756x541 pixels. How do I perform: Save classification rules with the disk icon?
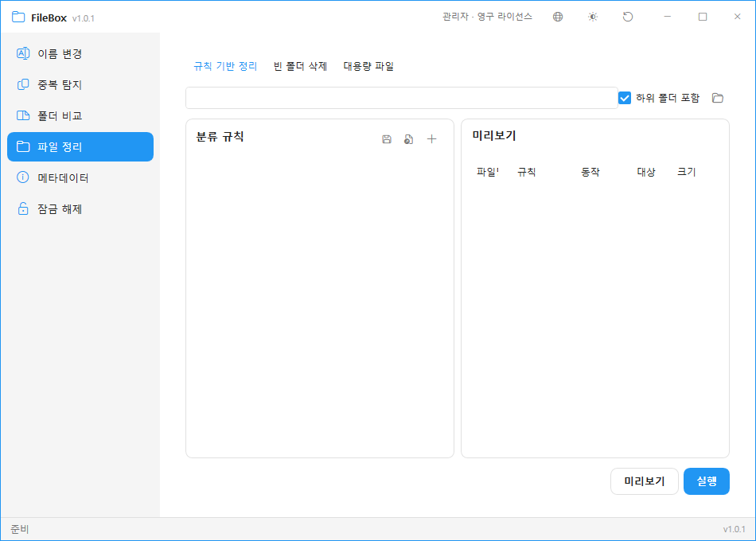point(387,139)
